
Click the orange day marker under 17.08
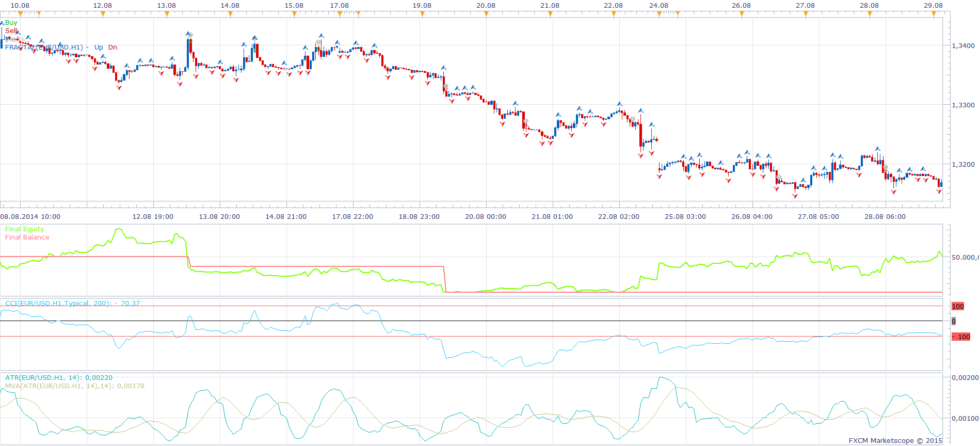click(340, 14)
